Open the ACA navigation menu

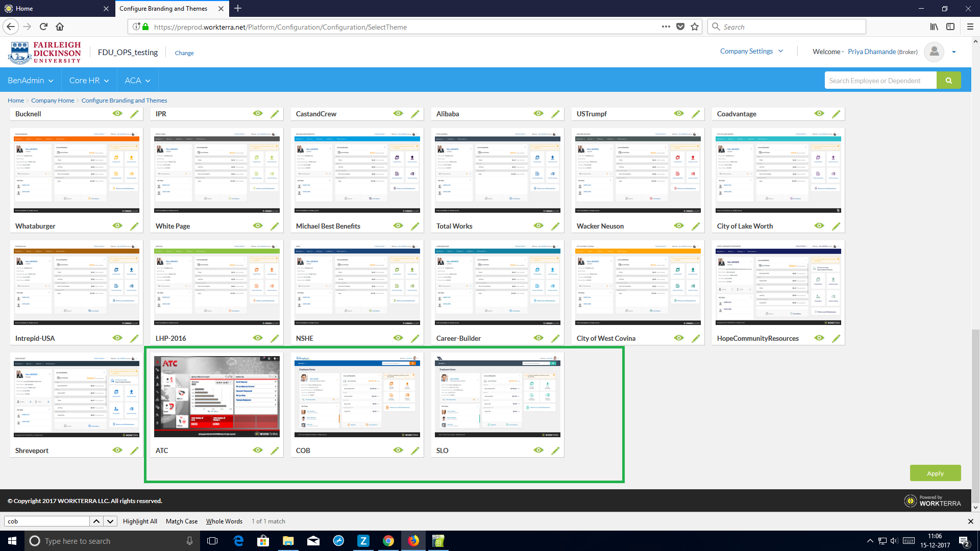pos(137,81)
